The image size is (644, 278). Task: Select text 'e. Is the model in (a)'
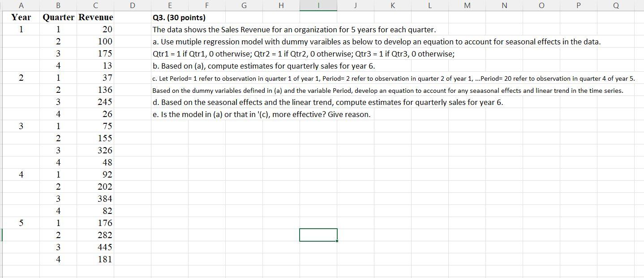(188, 114)
